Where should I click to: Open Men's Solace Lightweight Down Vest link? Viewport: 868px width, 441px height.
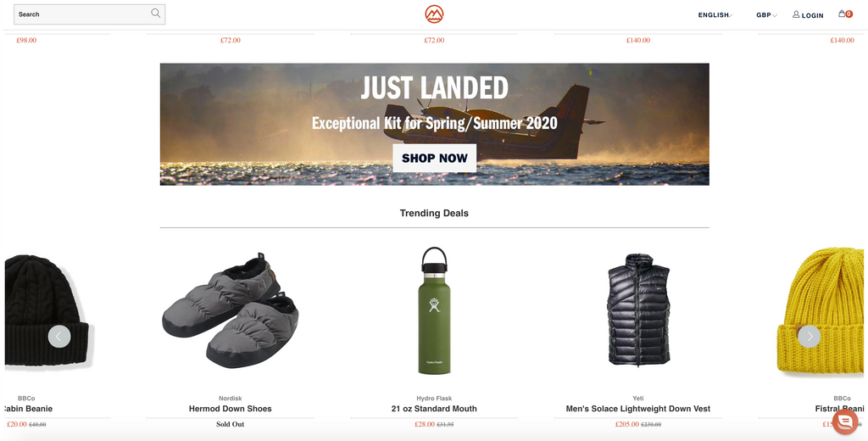tap(638, 409)
